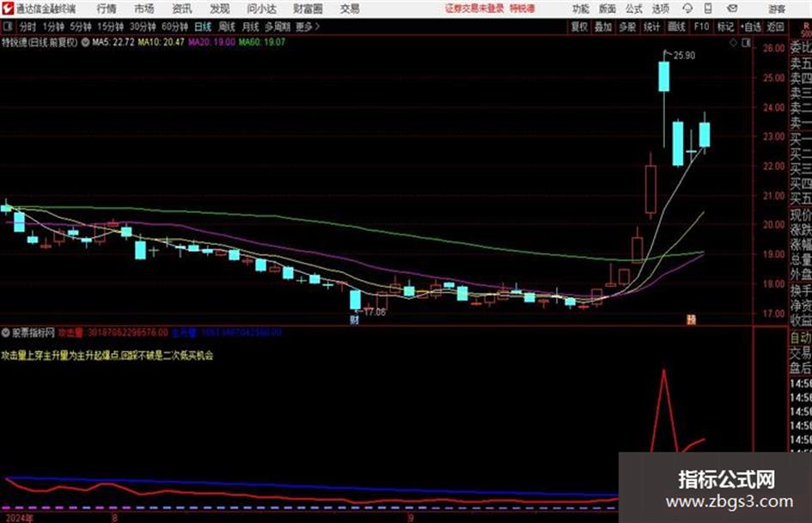This screenshot has height=523, width=812.
Task: Click the 17.06 low price label
Action: (x=375, y=313)
